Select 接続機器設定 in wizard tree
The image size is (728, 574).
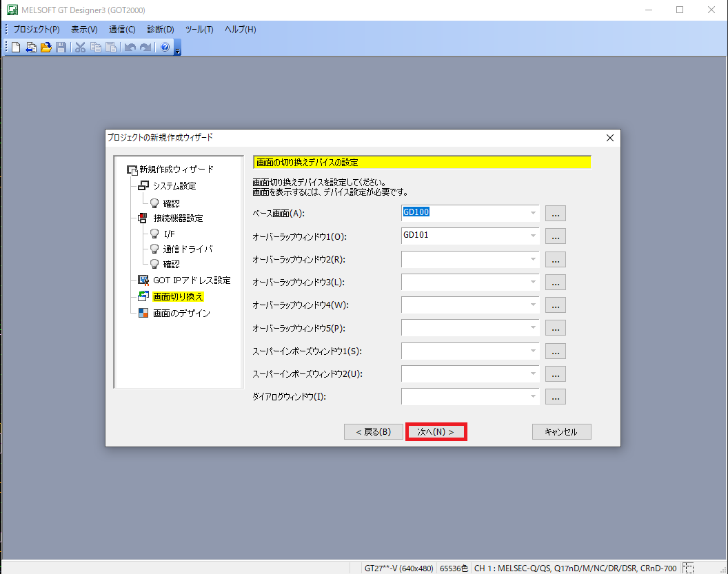coord(178,218)
